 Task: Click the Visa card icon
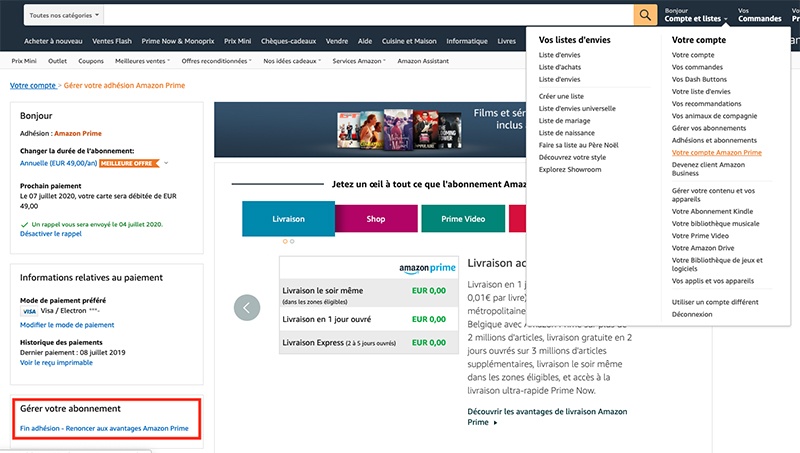(x=28, y=311)
